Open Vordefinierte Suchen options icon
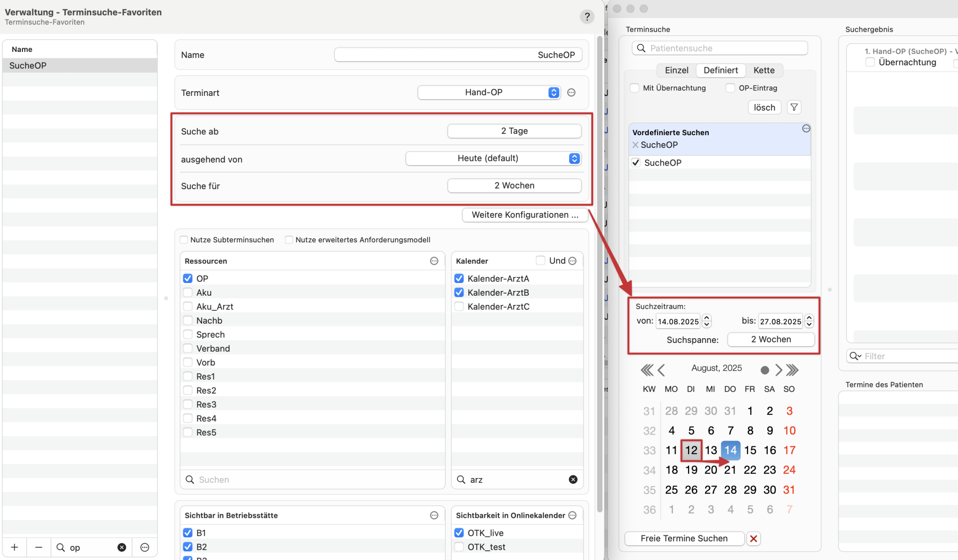958x560 pixels. click(806, 129)
